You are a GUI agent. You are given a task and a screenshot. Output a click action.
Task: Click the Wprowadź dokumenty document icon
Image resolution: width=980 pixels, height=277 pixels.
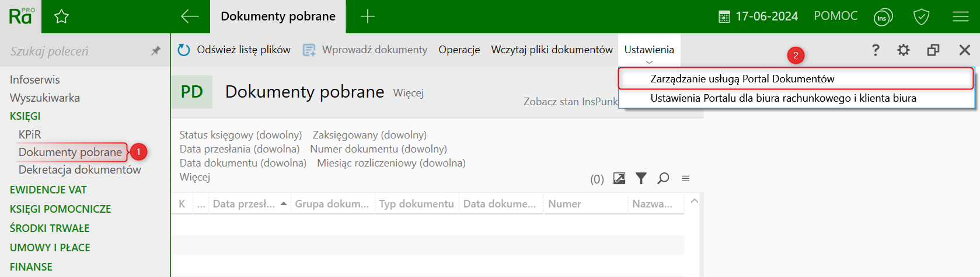tap(309, 50)
